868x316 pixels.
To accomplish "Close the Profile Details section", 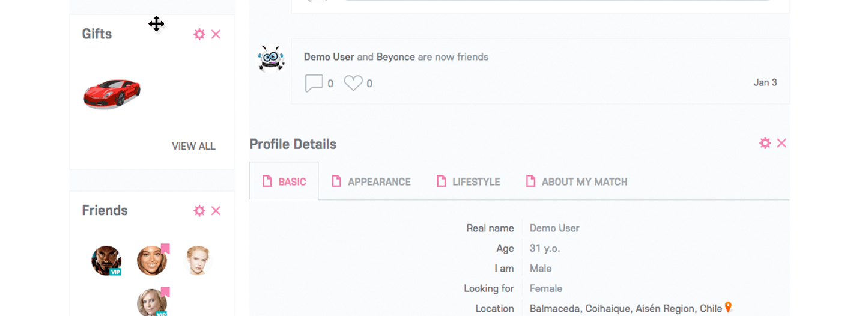I will click(x=782, y=143).
